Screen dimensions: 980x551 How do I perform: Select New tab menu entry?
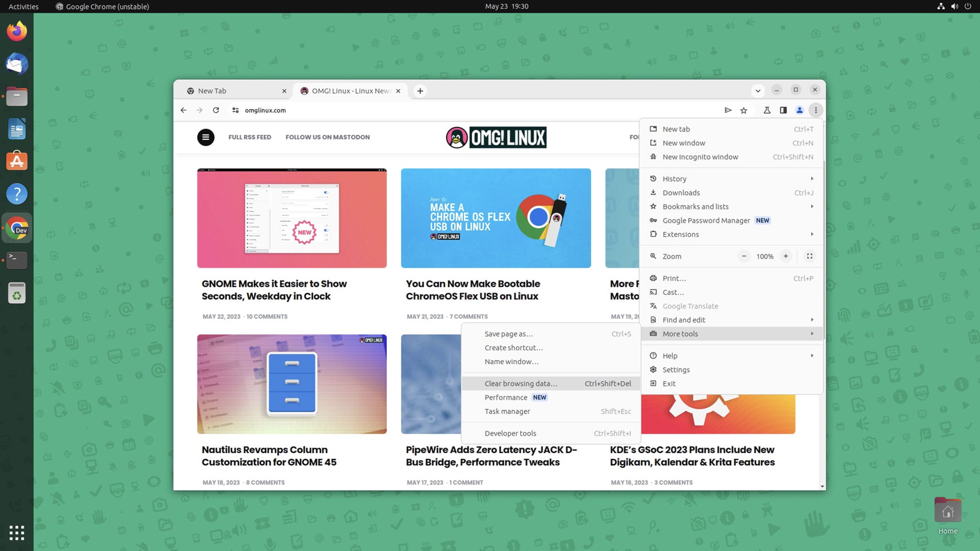(x=731, y=129)
